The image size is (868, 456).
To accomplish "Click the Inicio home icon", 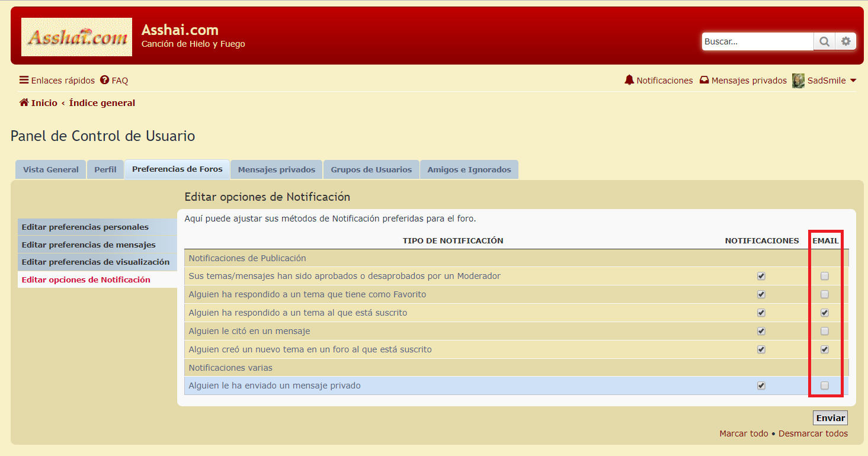I will pos(24,102).
